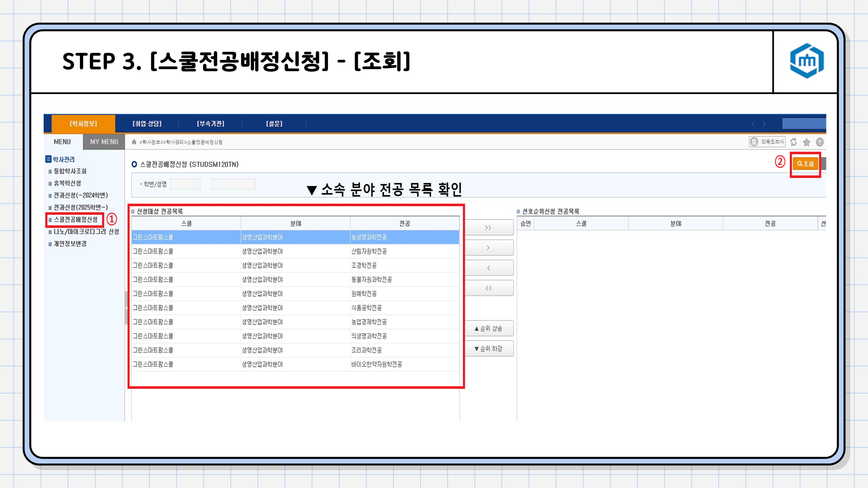Click the ▼순위 하강 button
Screen dimensions: 868x488
click(488, 349)
